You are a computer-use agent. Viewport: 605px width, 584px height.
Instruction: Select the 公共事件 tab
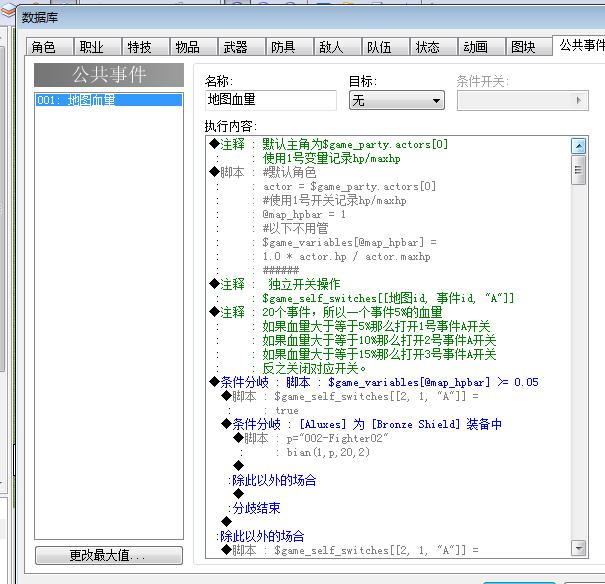click(x=580, y=46)
